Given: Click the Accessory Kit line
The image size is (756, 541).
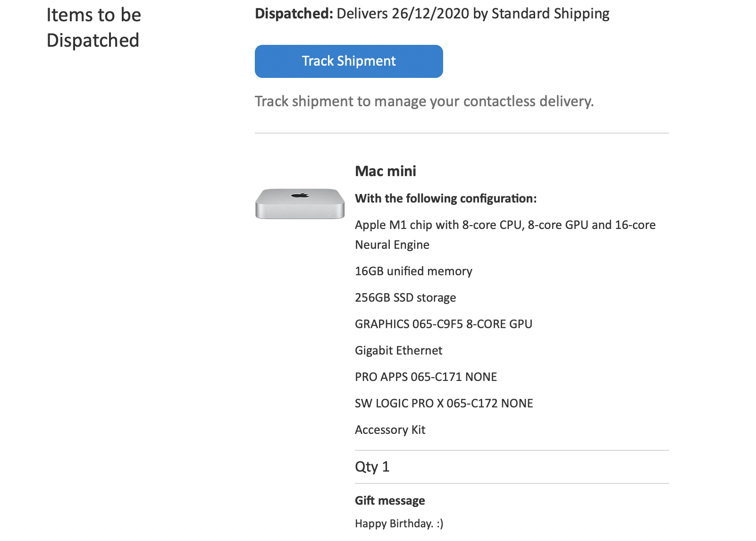Looking at the screenshot, I should point(390,430).
